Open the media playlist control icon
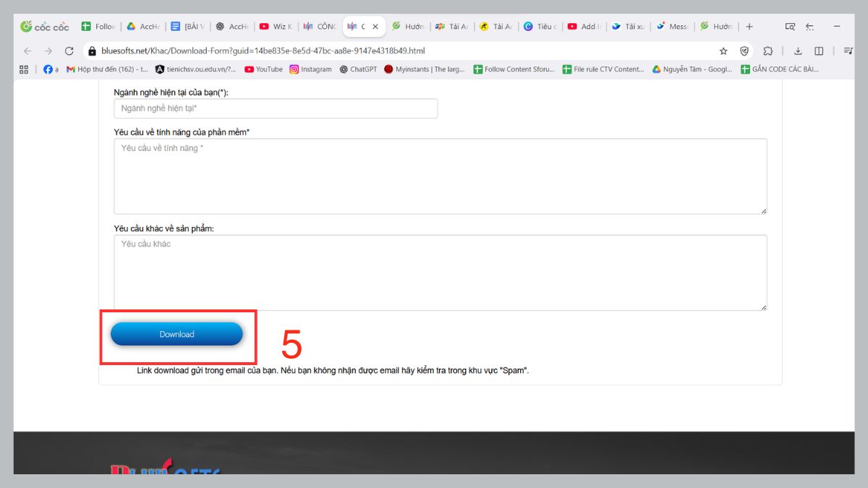 [848, 51]
